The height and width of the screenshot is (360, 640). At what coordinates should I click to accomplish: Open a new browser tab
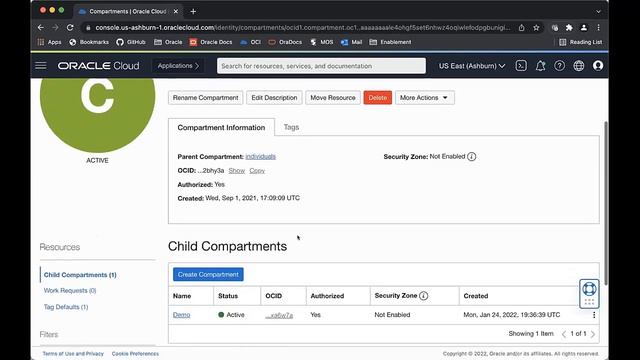click(x=193, y=11)
